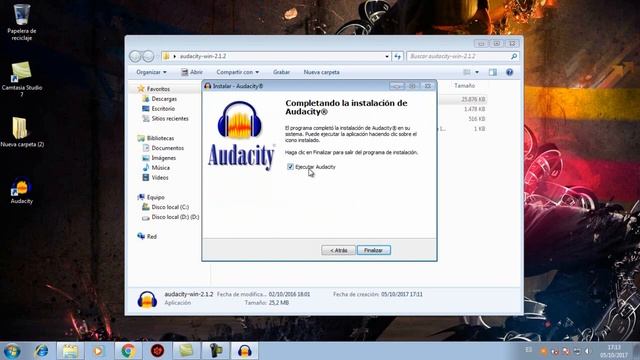Select Bibliotecas in the navigation pane
This screenshot has height=360, width=640.
coord(160,138)
